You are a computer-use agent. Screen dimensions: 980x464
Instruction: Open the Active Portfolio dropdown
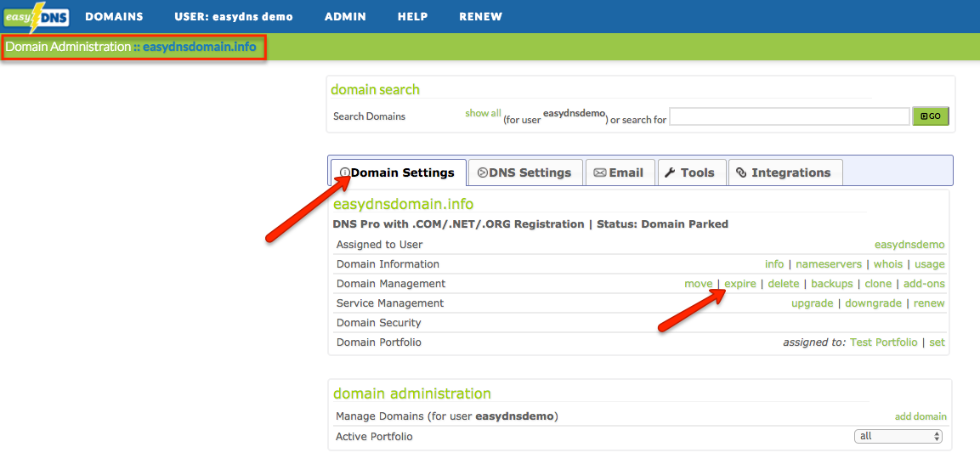pyautogui.click(x=898, y=436)
